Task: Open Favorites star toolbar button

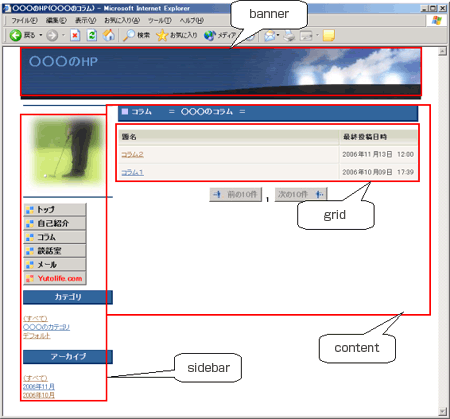Action: (x=177, y=35)
